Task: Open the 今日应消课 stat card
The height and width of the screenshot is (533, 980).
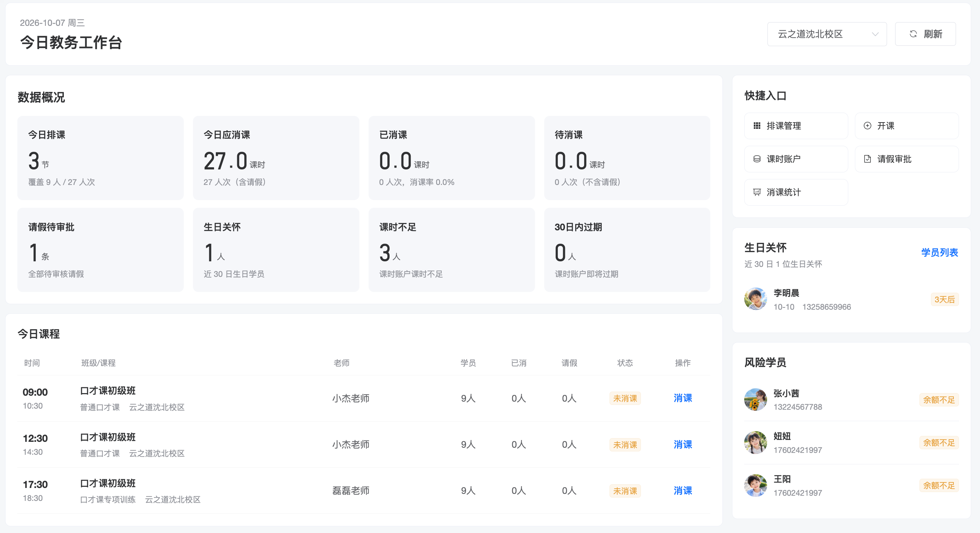Action: [276, 158]
